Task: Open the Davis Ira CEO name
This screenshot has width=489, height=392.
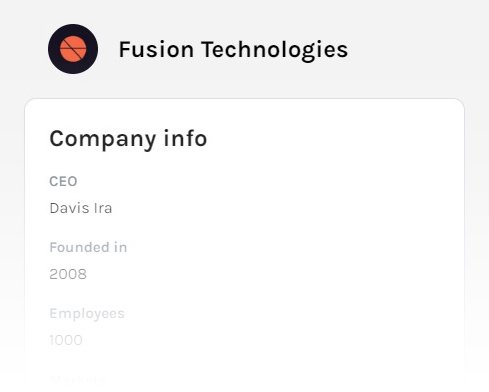Action: (81, 208)
